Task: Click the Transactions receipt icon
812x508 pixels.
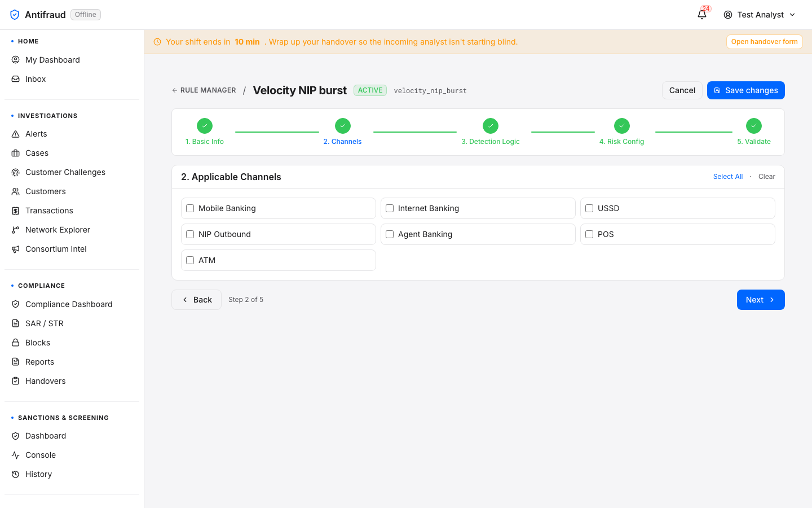Action: 16,211
